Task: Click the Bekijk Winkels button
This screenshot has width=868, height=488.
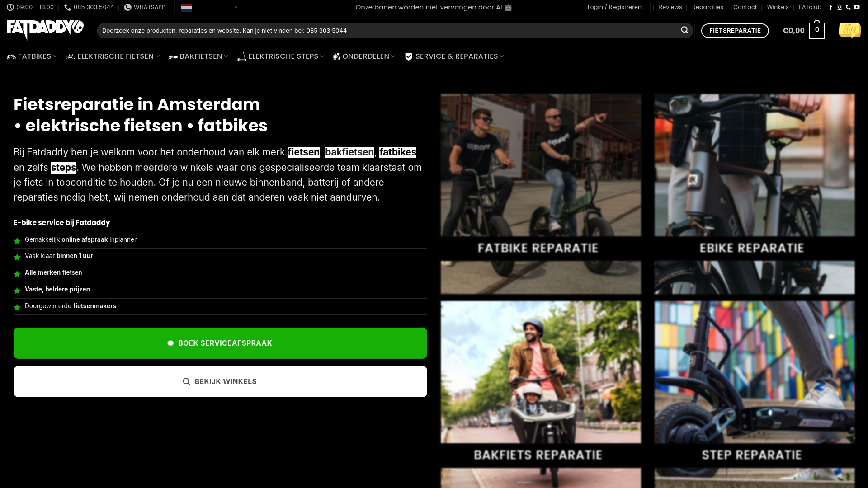Action: [x=220, y=382]
